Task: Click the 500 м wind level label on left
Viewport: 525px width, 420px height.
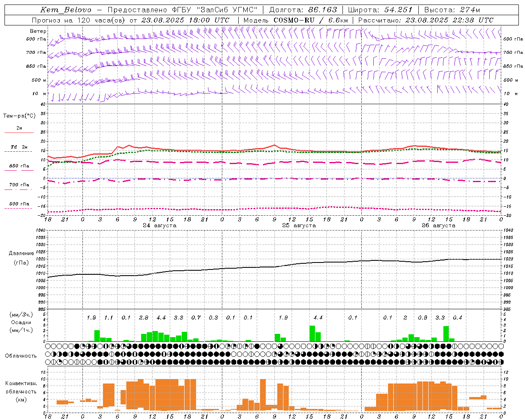Action: tap(39, 80)
